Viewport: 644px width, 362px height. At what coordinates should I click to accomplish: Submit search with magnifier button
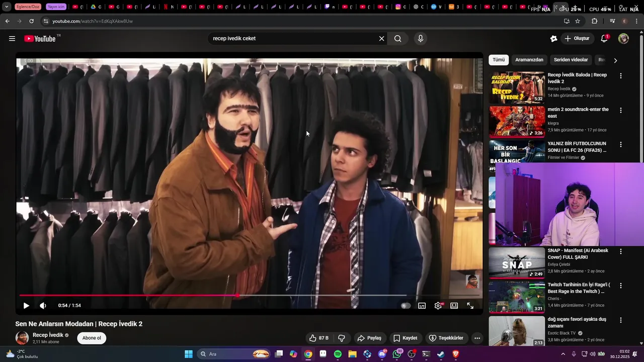[397, 39]
